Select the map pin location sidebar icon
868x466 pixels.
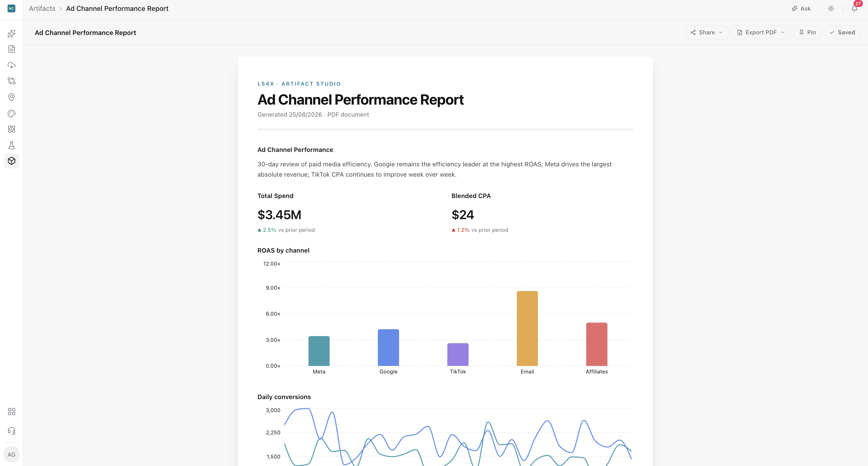[11, 97]
